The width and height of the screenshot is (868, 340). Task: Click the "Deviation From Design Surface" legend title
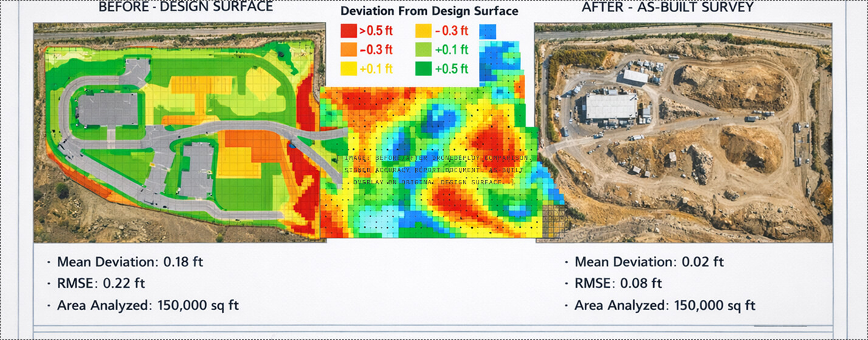(429, 12)
